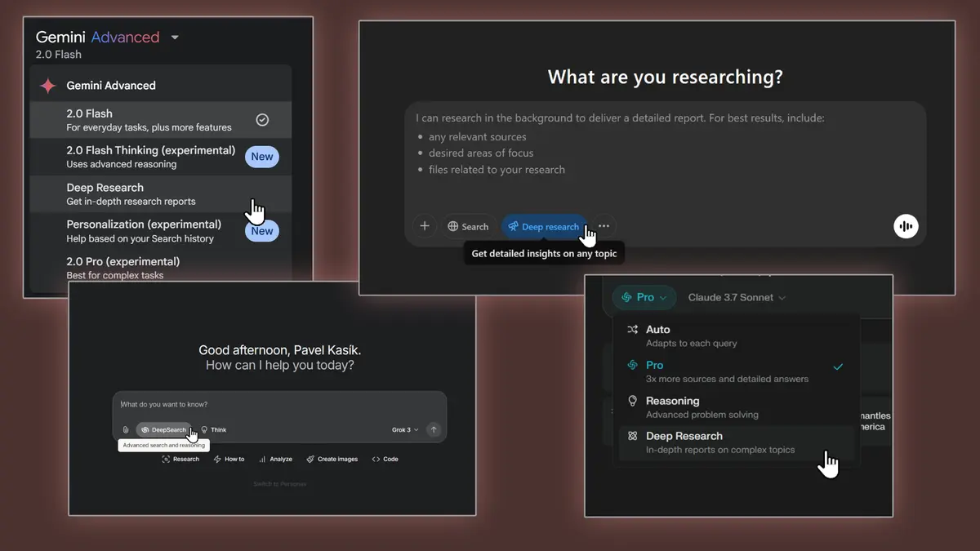Viewport: 980px width, 551px height.
Task: Click the 'What are you researching?' heading
Action: 665,77
